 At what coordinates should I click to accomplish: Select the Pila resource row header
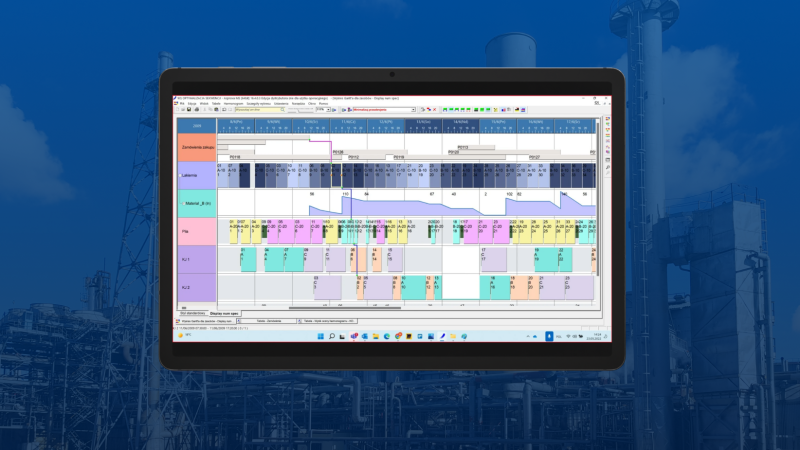(197, 232)
